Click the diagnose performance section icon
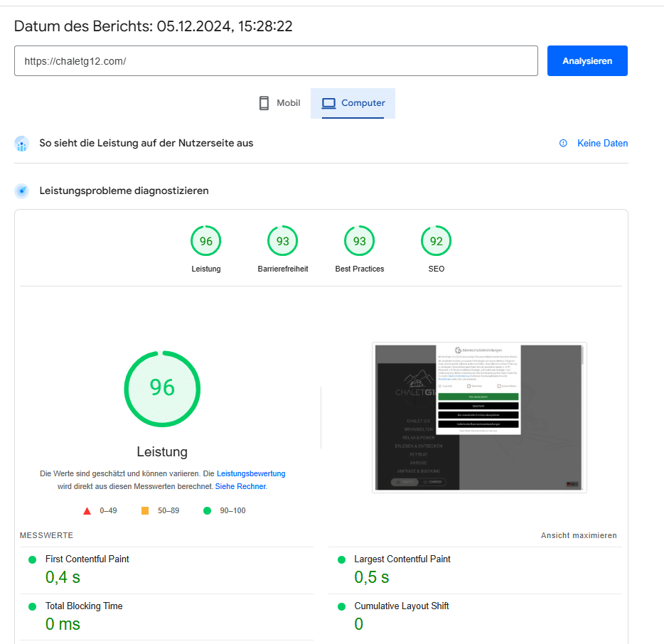The width and height of the screenshot is (664, 644). click(x=21, y=191)
